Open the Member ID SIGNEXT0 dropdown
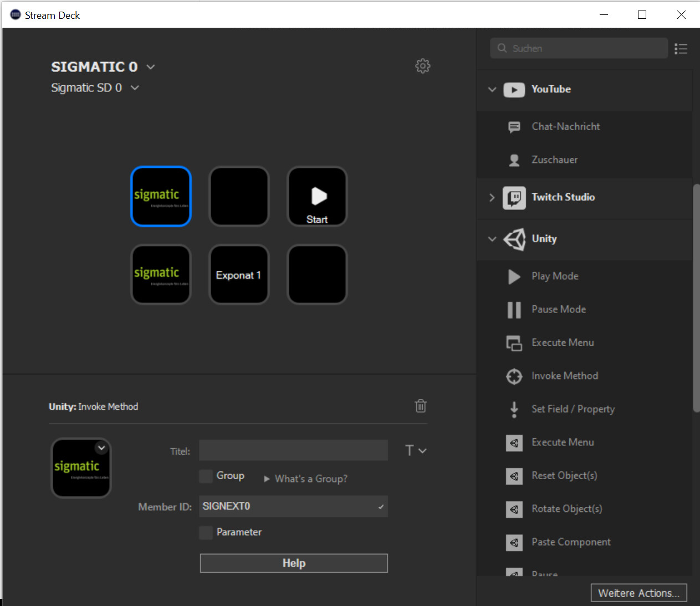Screen dimensions: 700x606 pos(293,506)
